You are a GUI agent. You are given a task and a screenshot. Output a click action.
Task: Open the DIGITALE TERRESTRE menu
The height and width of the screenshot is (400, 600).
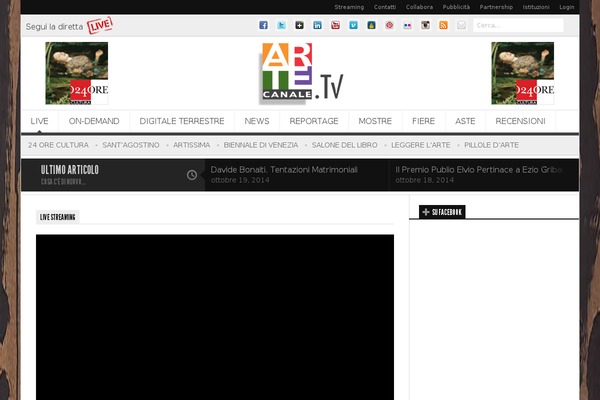(x=182, y=121)
